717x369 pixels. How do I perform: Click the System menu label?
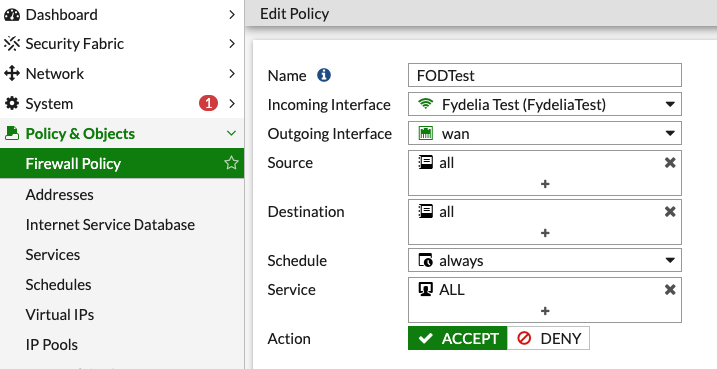click(x=49, y=104)
